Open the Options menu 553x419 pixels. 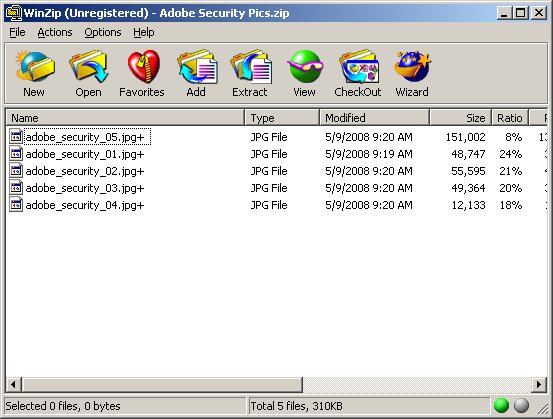(103, 32)
